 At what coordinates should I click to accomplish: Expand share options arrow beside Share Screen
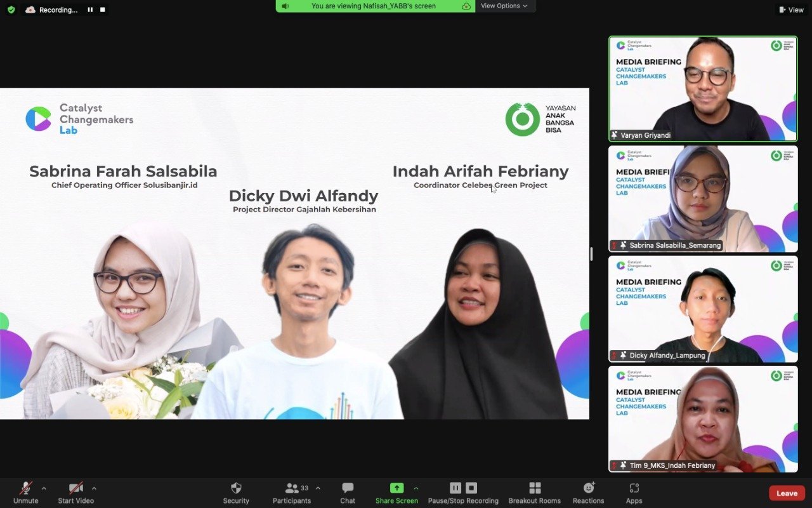coord(416,488)
